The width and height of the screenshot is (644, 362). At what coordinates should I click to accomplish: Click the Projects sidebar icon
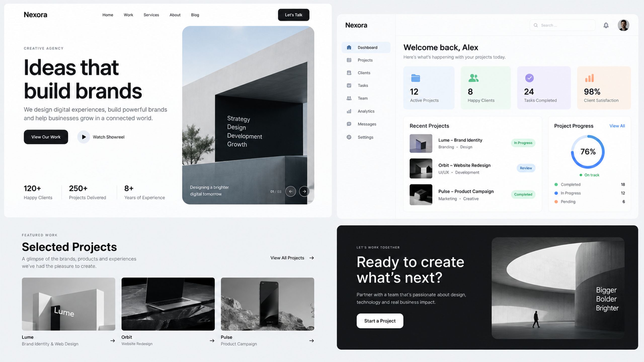click(x=349, y=60)
